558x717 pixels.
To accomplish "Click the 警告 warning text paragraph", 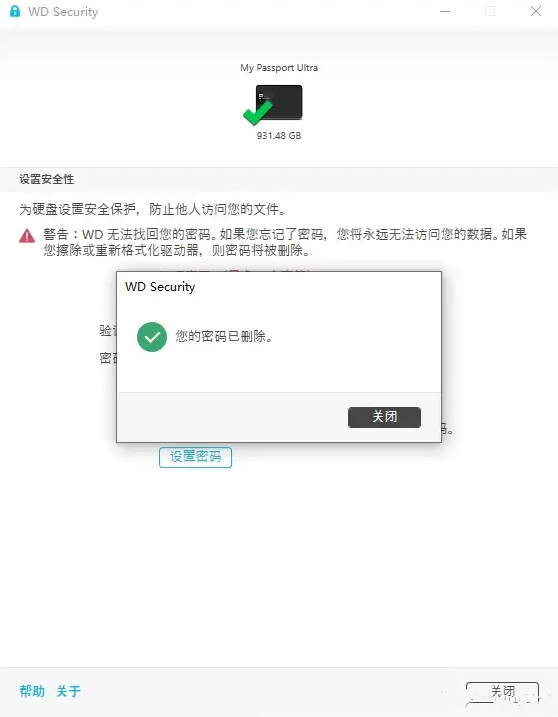I will pyautogui.click(x=285, y=242).
